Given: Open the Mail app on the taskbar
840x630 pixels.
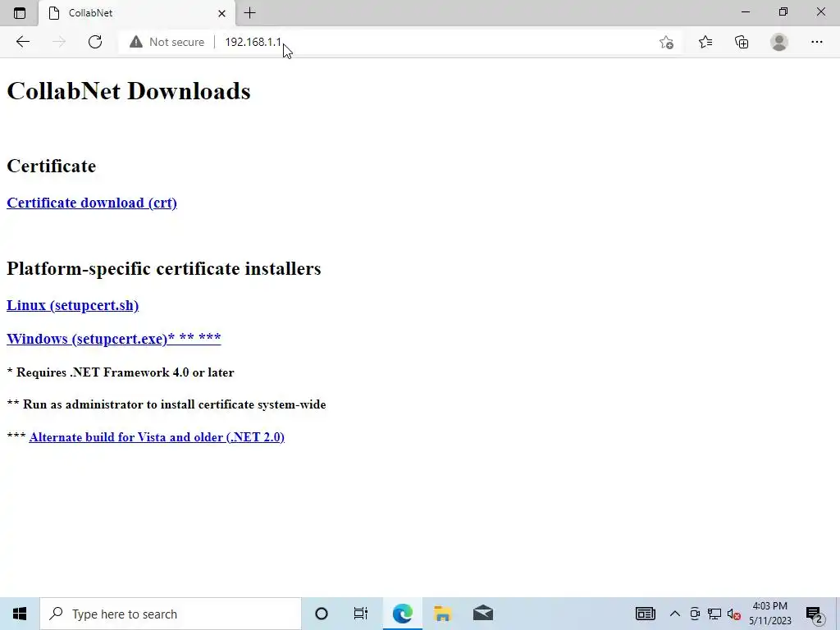Looking at the screenshot, I should (x=483, y=614).
